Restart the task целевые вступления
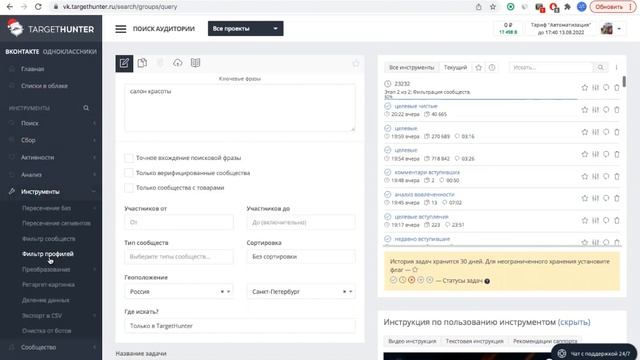 click(x=606, y=220)
